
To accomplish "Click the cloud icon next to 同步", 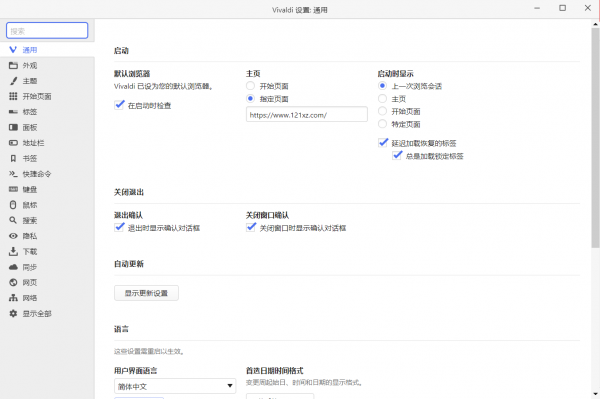I will point(13,267).
